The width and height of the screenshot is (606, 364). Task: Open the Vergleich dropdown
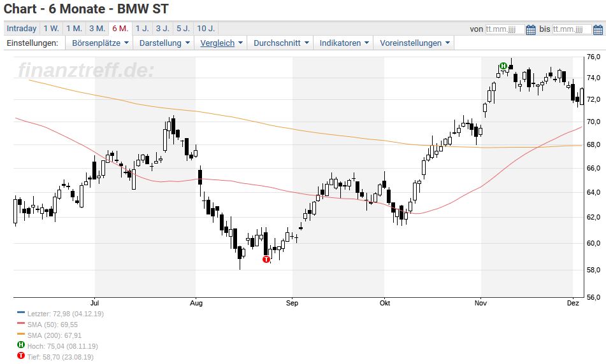point(221,43)
